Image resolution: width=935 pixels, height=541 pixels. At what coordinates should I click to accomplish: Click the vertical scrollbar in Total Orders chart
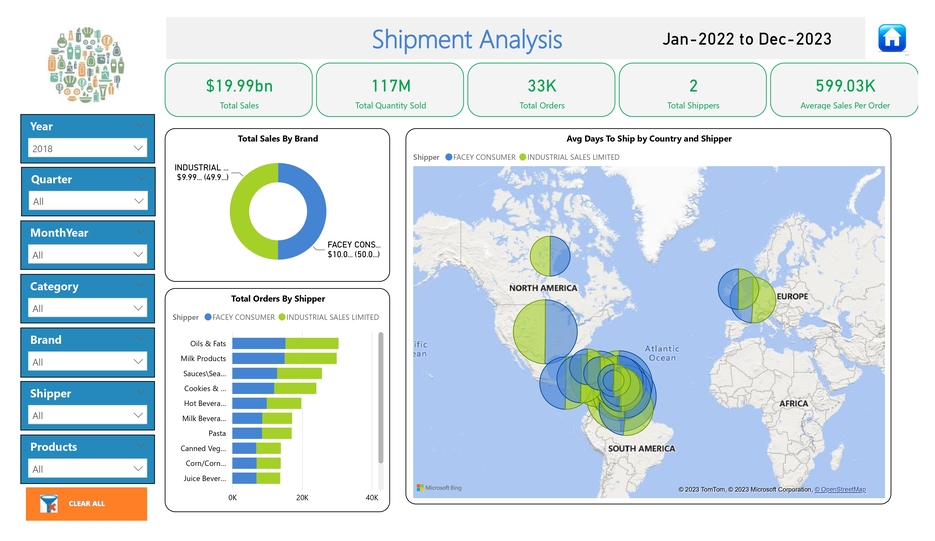click(x=380, y=400)
